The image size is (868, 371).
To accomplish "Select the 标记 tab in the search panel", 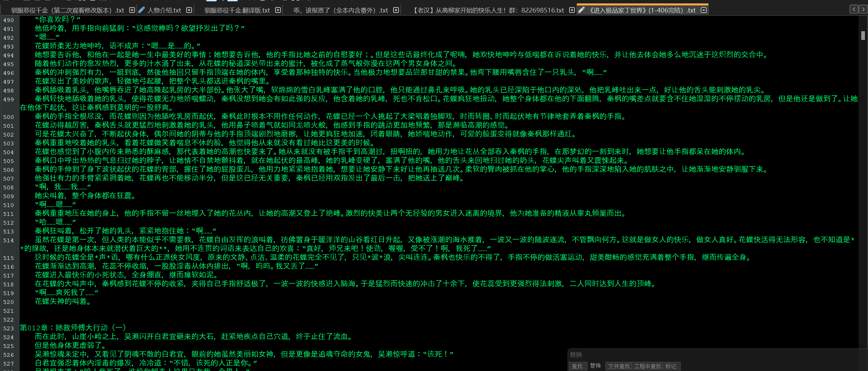I will tap(671, 366).
